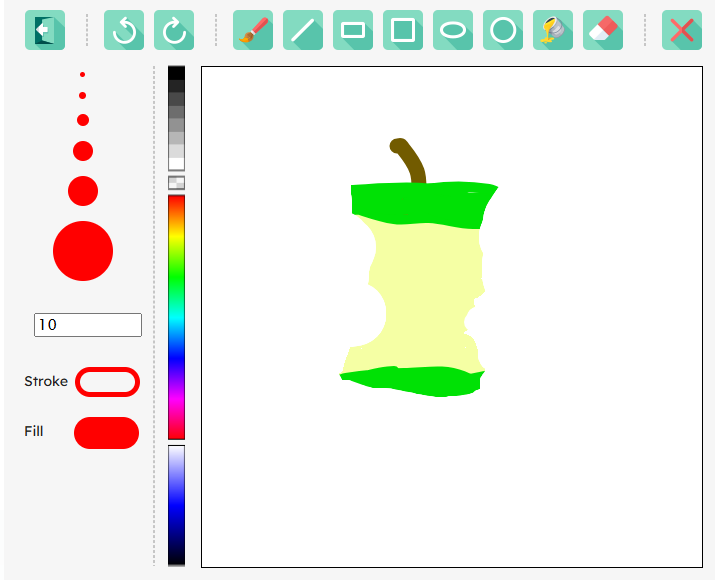This screenshot has width=715, height=580.
Task: Select the Fill color red swatch
Action: click(107, 433)
